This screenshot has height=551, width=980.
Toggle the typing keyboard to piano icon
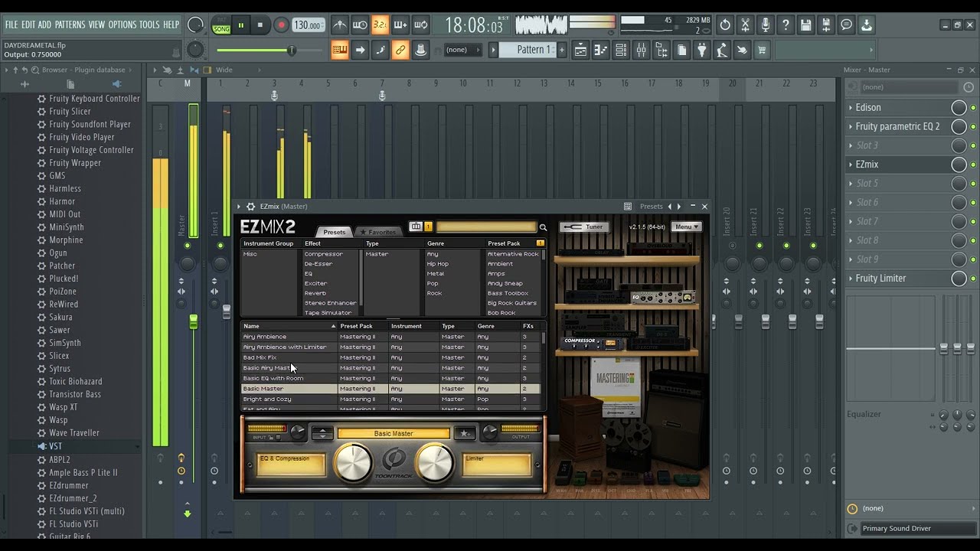[340, 51]
